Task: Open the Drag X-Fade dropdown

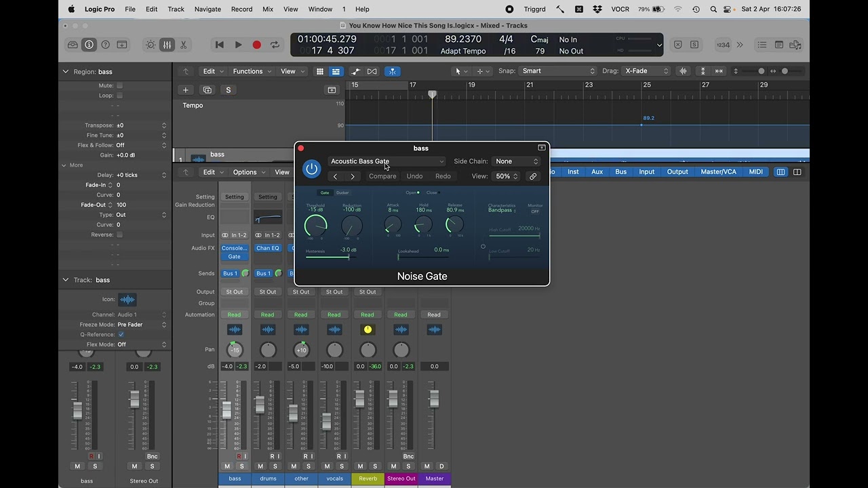Action: [647, 71]
